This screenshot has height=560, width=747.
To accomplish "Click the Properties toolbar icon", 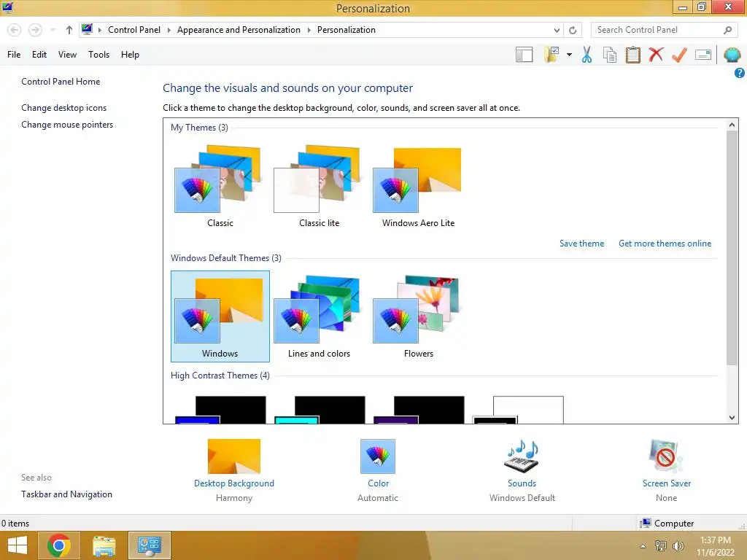I will pyautogui.click(x=703, y=55).
